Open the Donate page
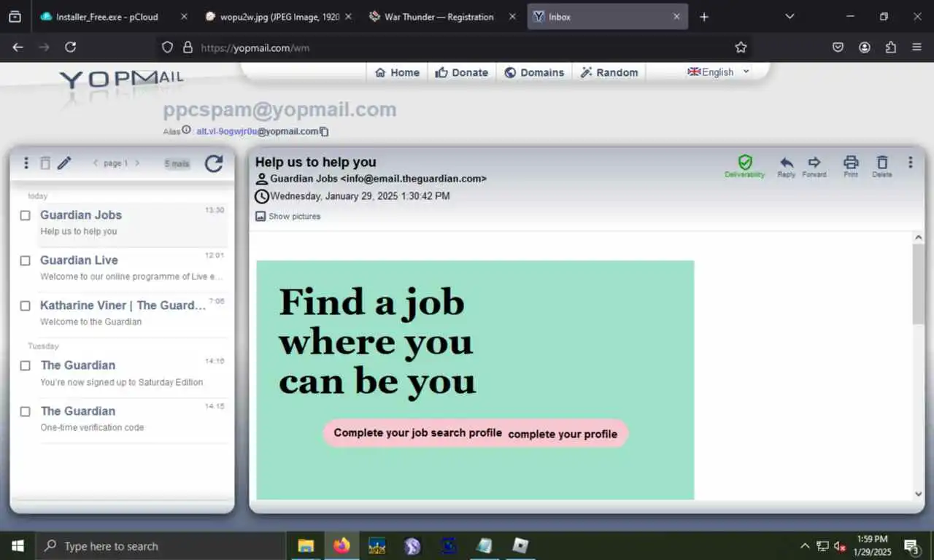 pos(462,72)
